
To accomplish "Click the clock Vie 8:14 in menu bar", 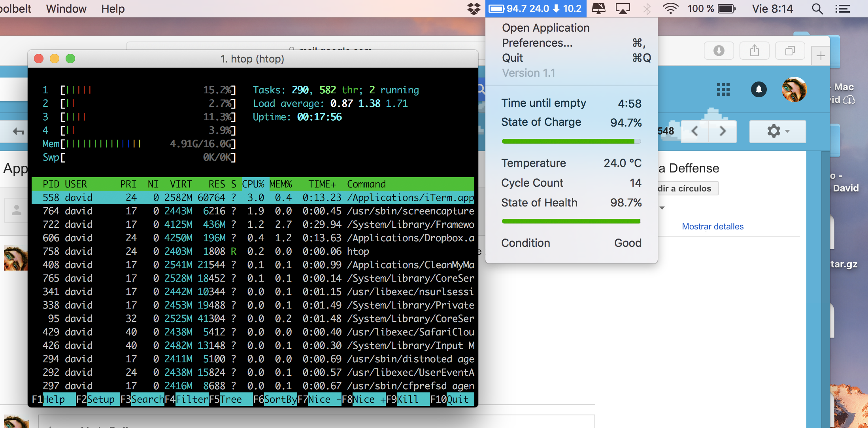I will pyautogui.click(x=772, y=9).
